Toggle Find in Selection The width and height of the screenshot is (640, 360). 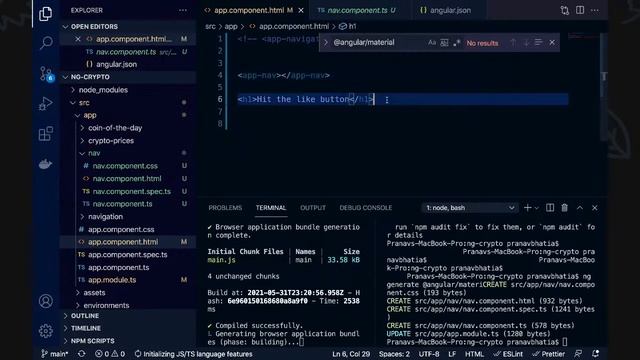point(539,42)
